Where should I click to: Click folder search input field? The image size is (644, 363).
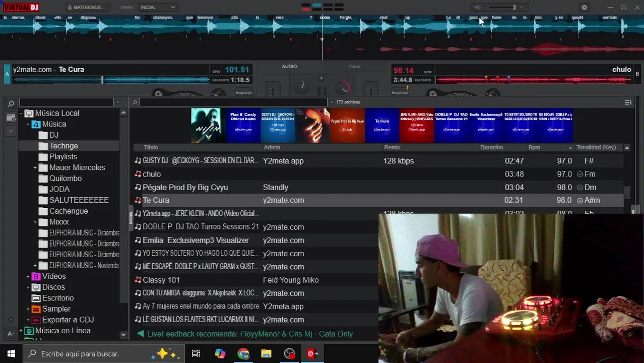click(x=67, y=102)
